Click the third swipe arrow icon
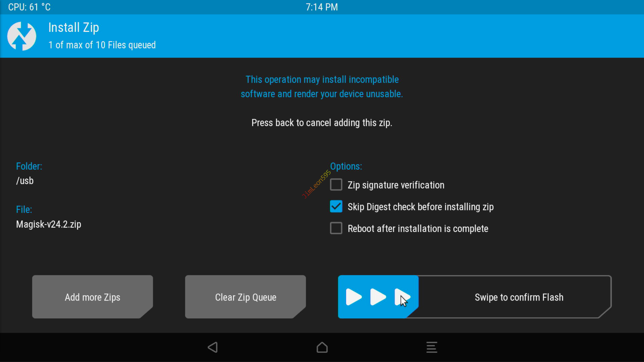644x362 pixels. point(402,297)
